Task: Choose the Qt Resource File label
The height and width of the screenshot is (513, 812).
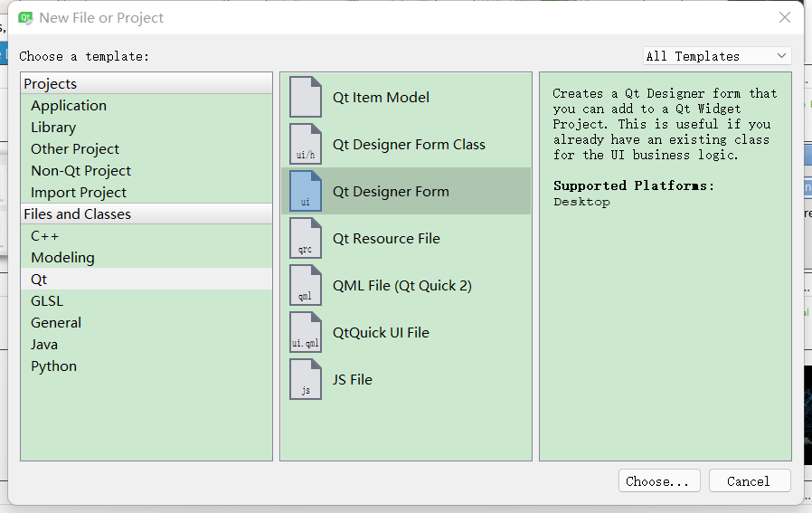Action: tap(386, 238)
